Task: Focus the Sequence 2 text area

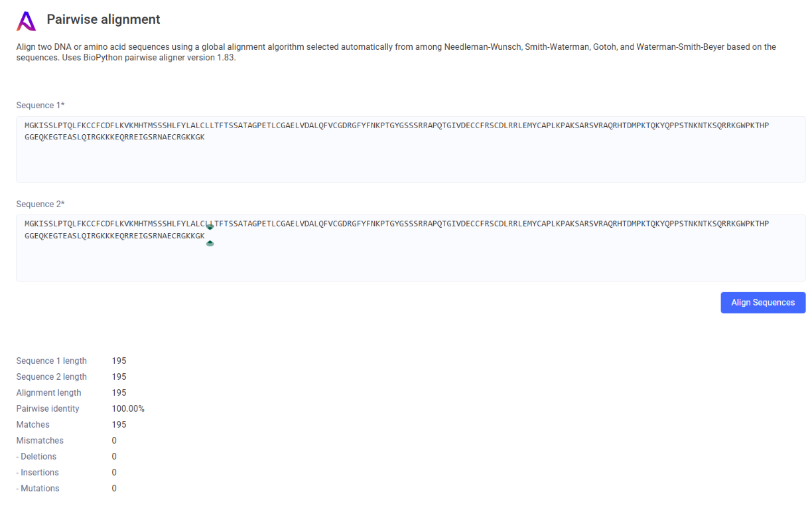Action: [x=411, y=248]
